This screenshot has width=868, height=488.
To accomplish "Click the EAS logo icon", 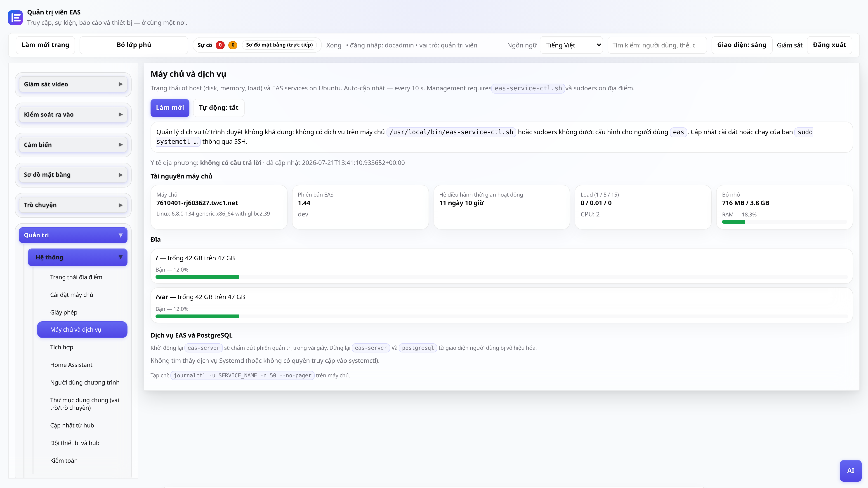I will 15,18.
